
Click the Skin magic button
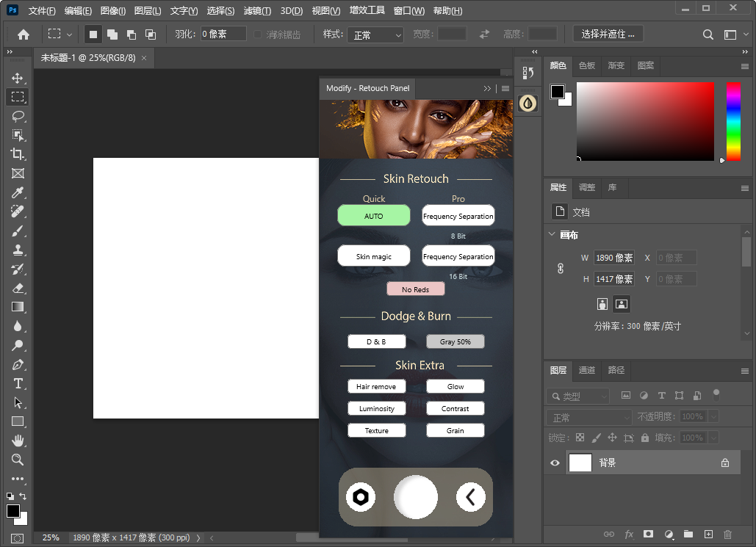374,256
